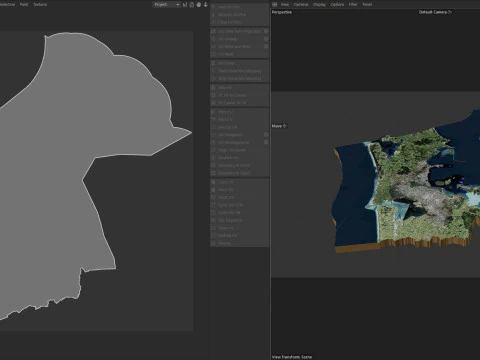Open the Project dropdown in the UV editor
Viewport: 480px width, 360px height.
point(167,4)
